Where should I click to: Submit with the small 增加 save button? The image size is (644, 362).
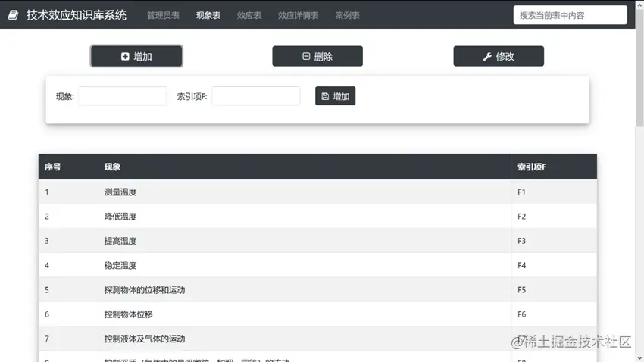point(335,96)
